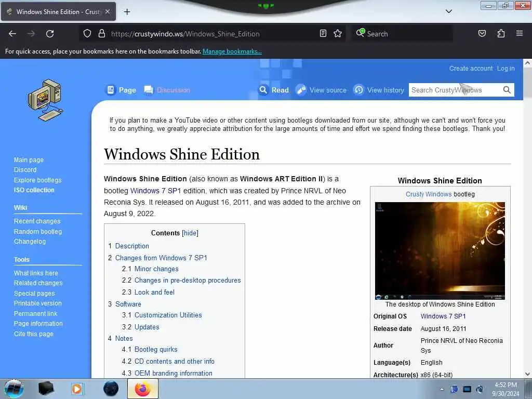
Task: Open the Extensions puzzle icon
Action: pyautogui.click(x=501, y=33)
